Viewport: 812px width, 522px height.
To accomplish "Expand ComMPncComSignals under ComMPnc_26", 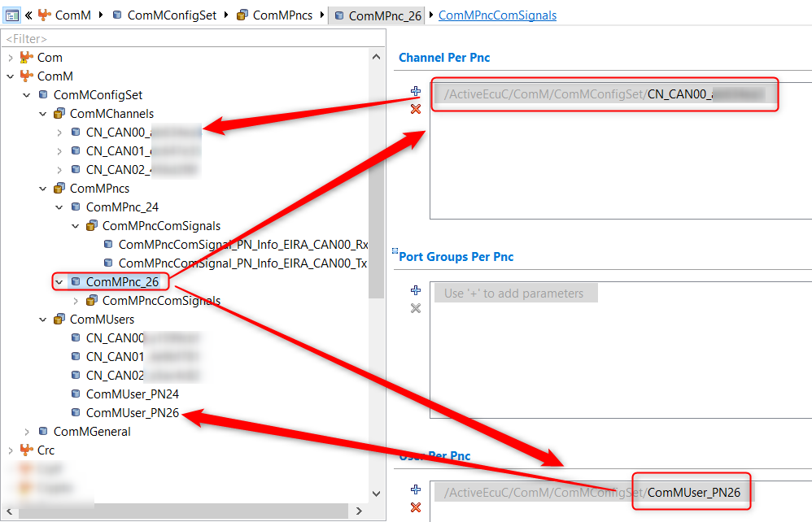I will coord(76,301).
